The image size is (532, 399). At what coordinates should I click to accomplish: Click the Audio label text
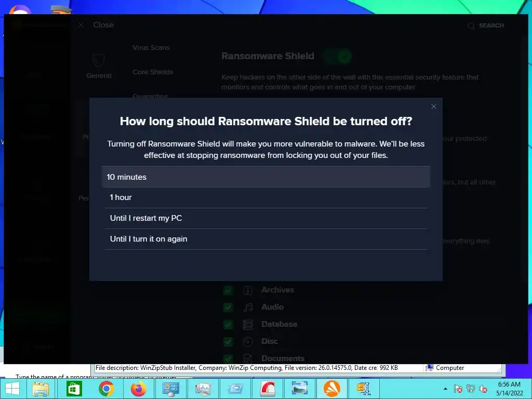coord(272,307)
